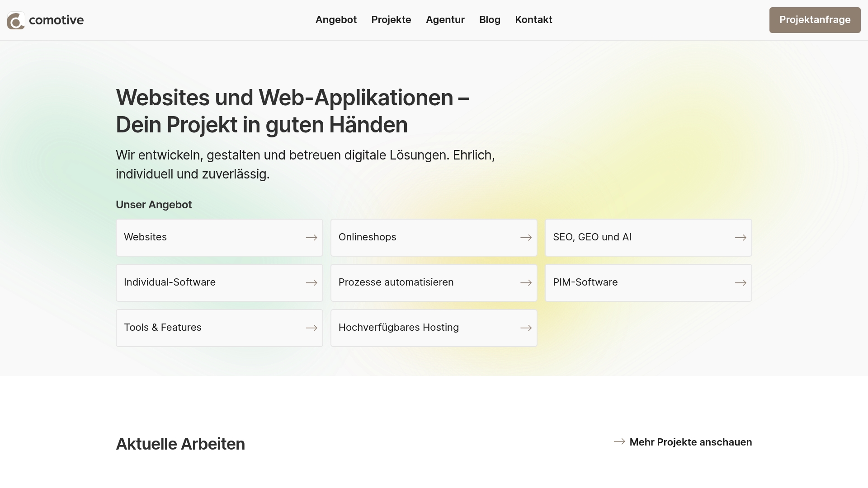The width and height of the screenshot is (868, 488).
Task: Click the arrow icon on the Onlineshops card
Action: 526,237
